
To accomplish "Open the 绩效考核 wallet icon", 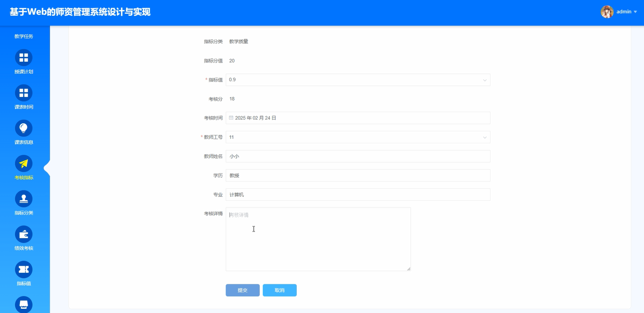I will (24, 234).
